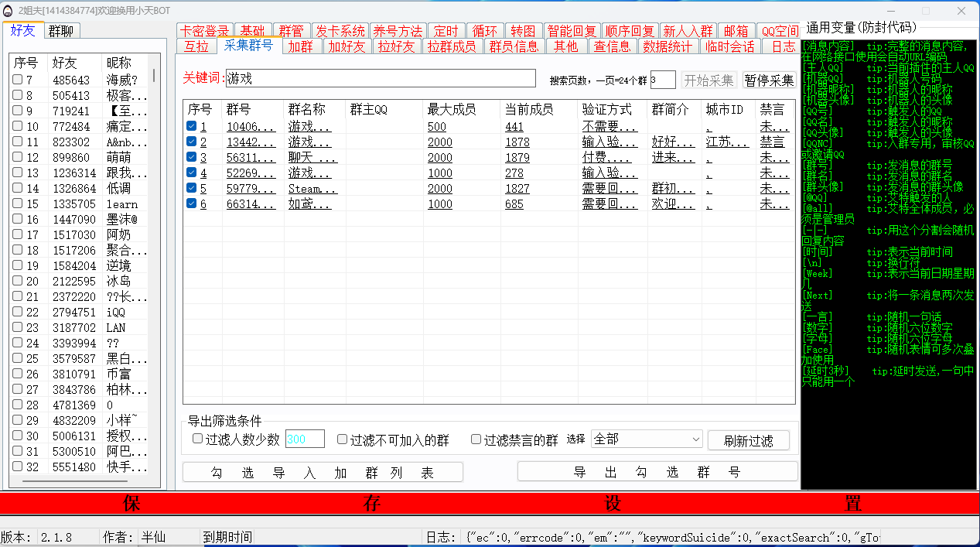This screenshot has width=980, height=547.
Task: Toggle checkbox for group row 5 (Steam)
Action: click(191, 189)
